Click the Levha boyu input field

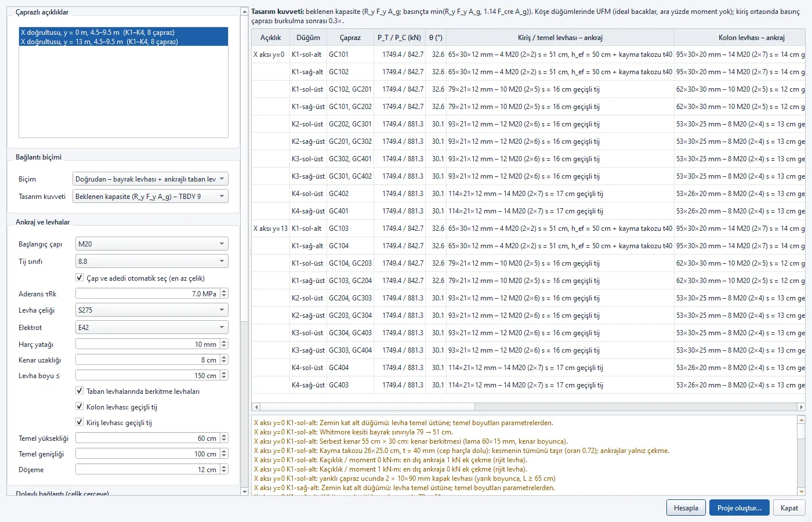(x=147, y=376)
